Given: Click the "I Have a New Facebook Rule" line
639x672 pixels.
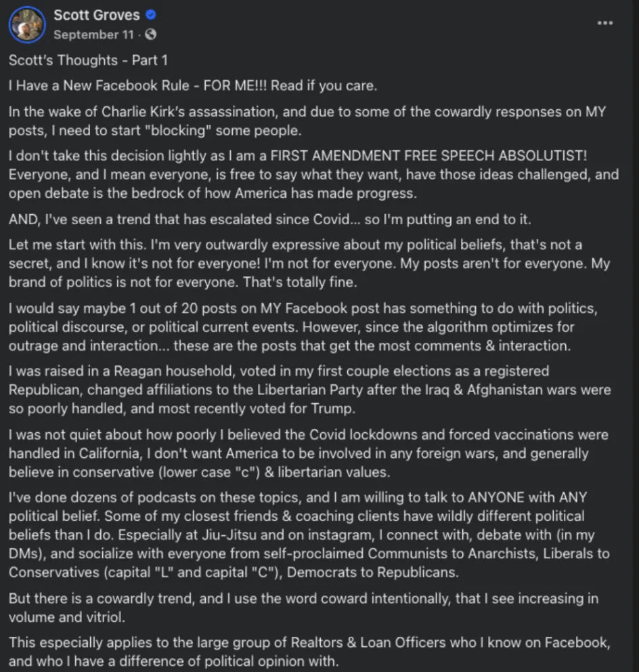Looking at the screenshot, I should pos(193,86).
